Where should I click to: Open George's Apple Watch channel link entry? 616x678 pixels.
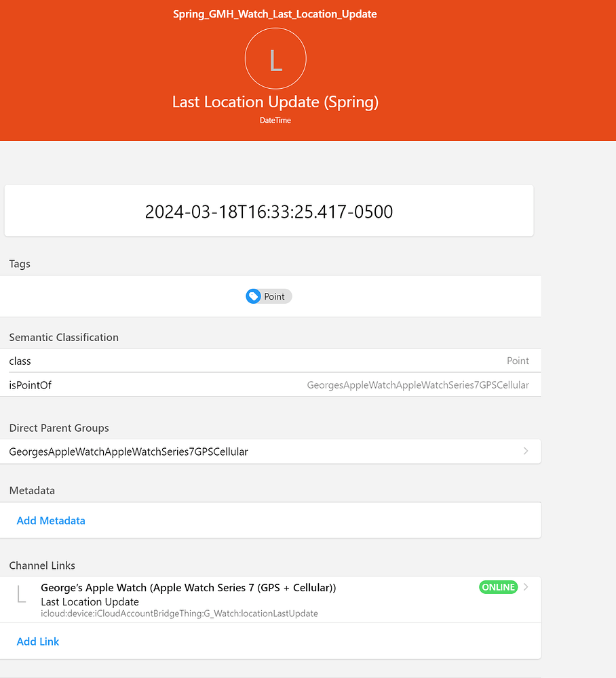(271, 600)
